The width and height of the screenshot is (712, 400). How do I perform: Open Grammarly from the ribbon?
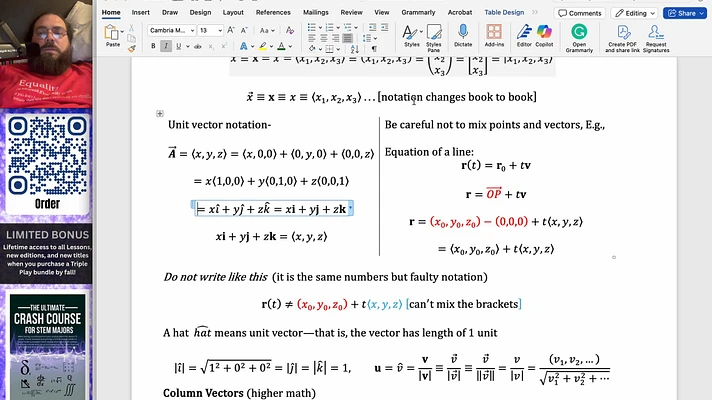tap(579, 38)
